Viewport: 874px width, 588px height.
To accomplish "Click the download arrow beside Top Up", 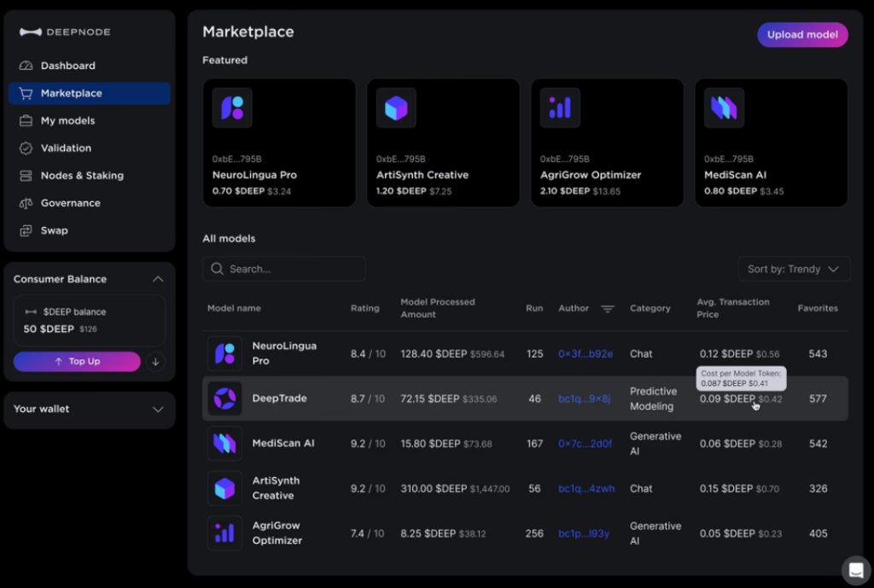I will tap(155, 362).
